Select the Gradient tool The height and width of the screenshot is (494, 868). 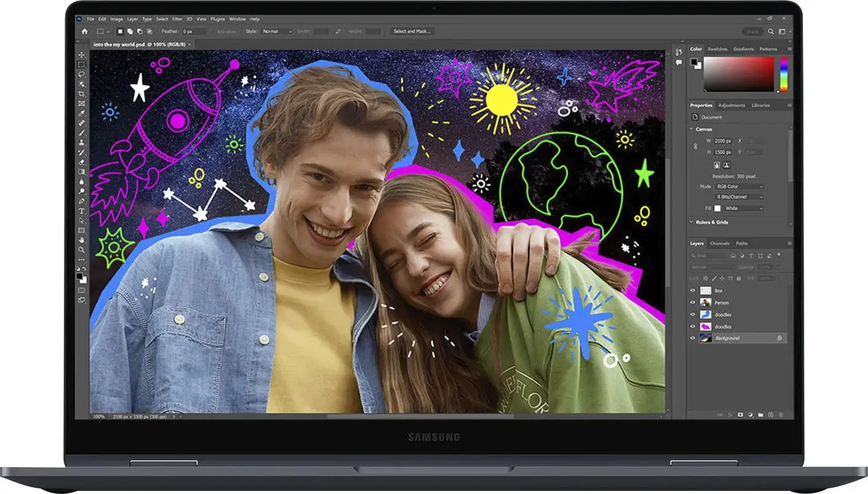[82, 171]
